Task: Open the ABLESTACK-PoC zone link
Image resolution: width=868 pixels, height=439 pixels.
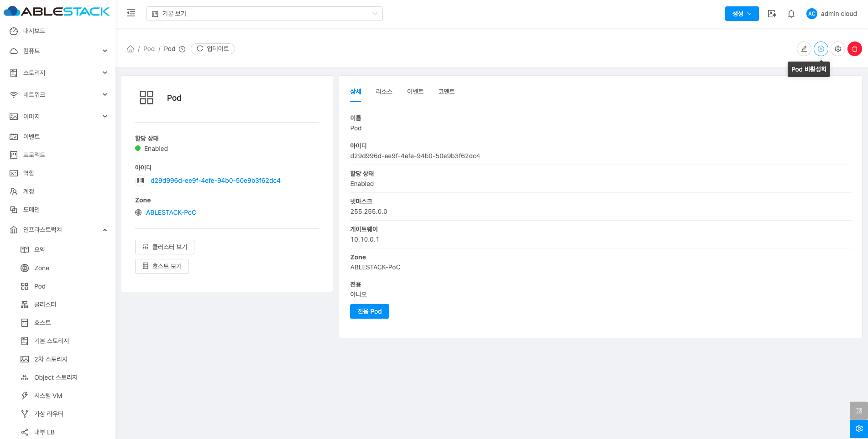Action: [x=171, y=212]
